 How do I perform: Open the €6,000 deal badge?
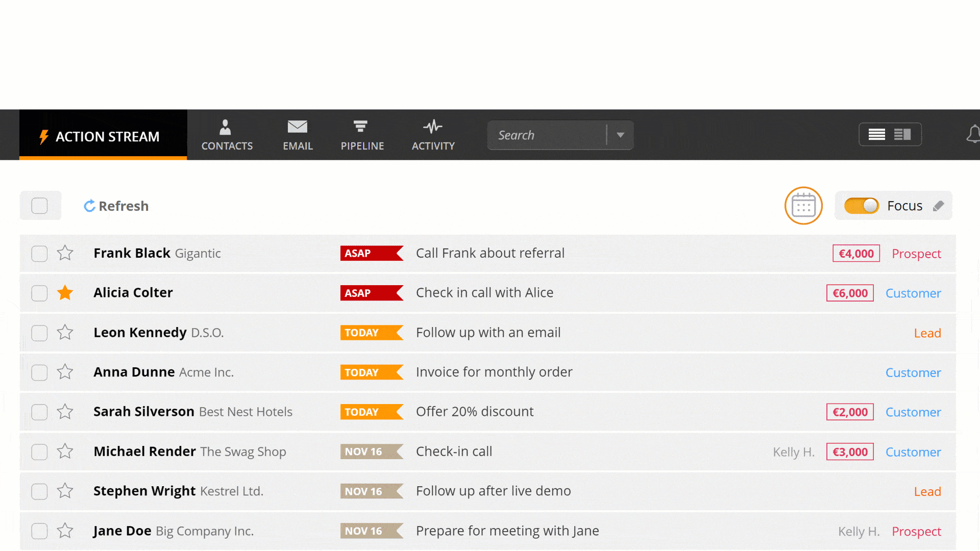pyautogui.click(x=850, y=293)
